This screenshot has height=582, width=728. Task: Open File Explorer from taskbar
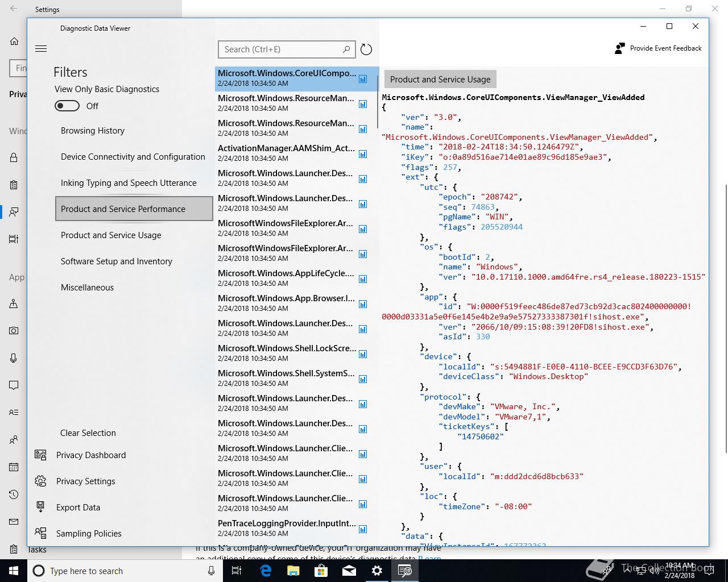pos(293,571)
